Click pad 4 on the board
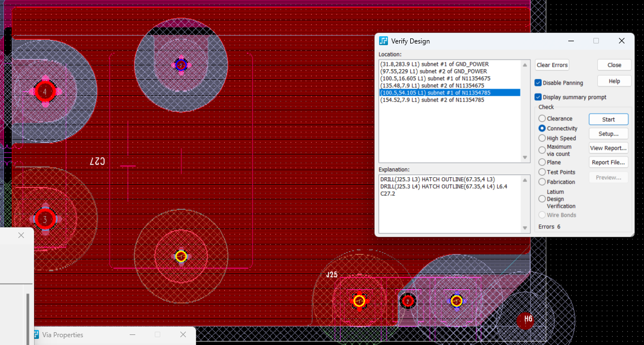The height and width of the screenshot is (345, 644). pyautogui.click(x=45, y=91)
